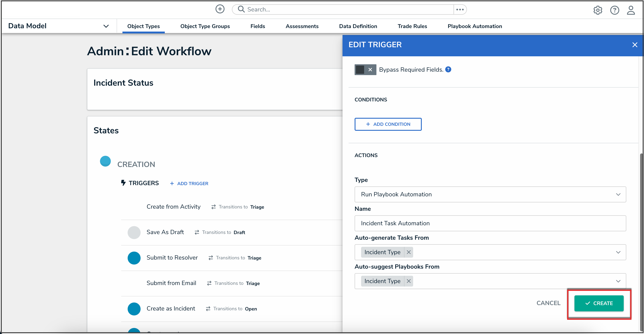Expand the Data Model dropdown
Viewport: 644px width, 334px height.
click(x=106, y=26)
